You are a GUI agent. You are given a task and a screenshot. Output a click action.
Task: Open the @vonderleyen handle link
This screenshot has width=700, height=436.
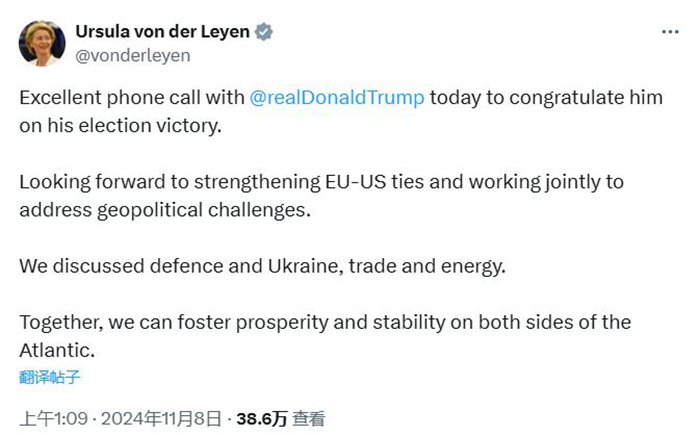coord(133,56)
